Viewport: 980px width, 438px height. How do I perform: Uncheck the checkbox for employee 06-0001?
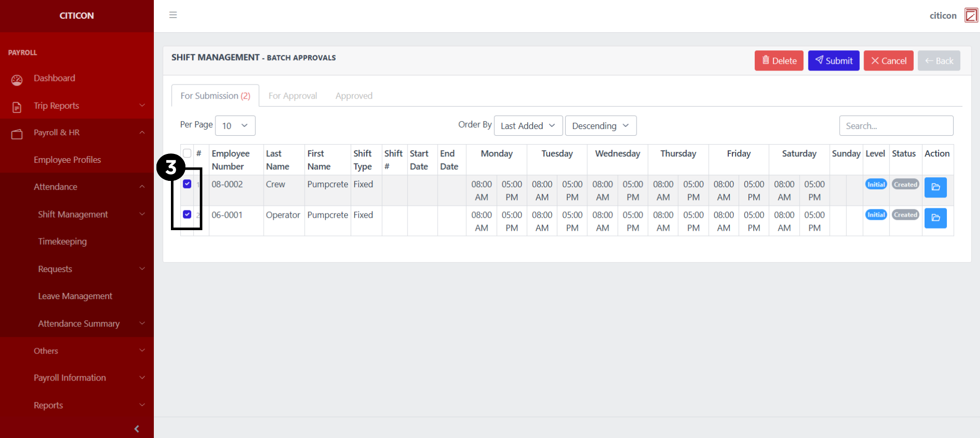tap(187, 215)
